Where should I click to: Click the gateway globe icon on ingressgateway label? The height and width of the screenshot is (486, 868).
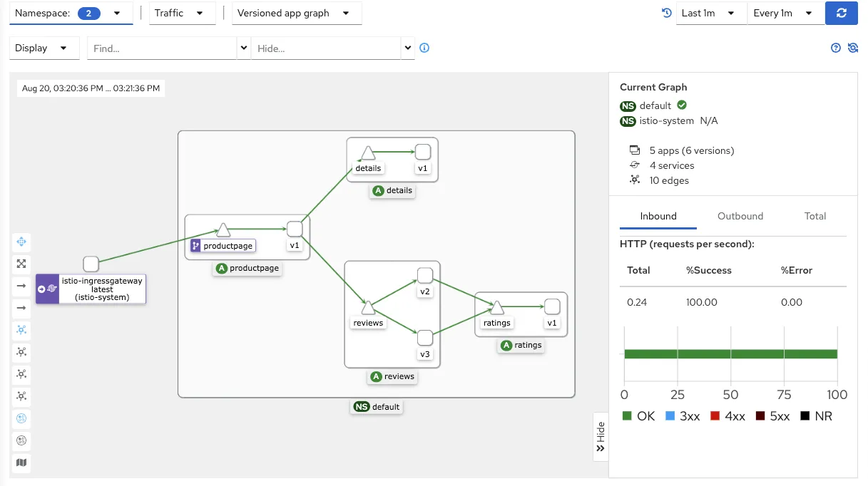click(x=52, y=289)
